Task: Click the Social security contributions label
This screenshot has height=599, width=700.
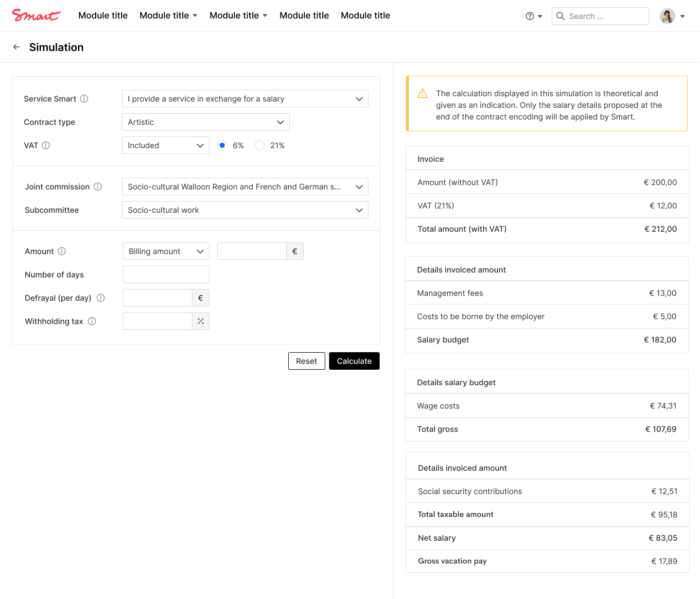Action: coord(470,491)
